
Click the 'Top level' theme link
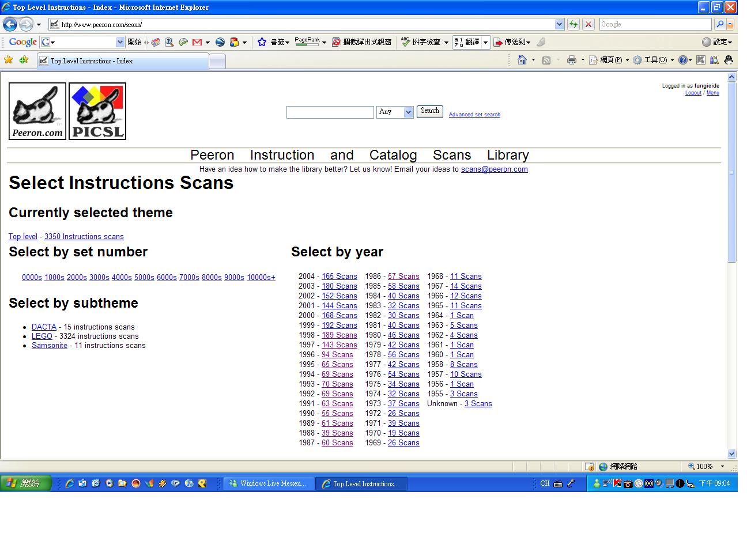coord(23,237)
